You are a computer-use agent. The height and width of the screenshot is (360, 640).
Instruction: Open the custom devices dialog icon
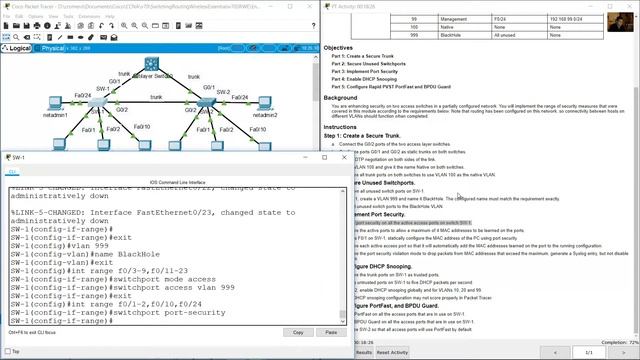click(x=166, y=26)
